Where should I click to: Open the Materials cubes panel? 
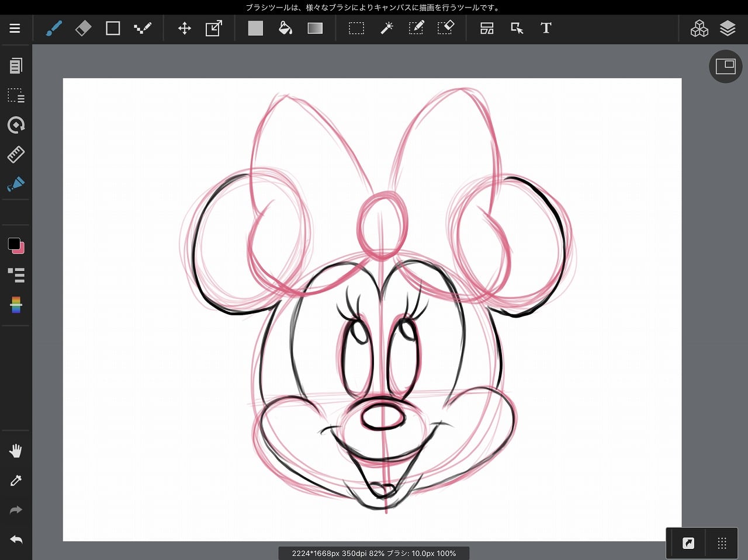699,28
